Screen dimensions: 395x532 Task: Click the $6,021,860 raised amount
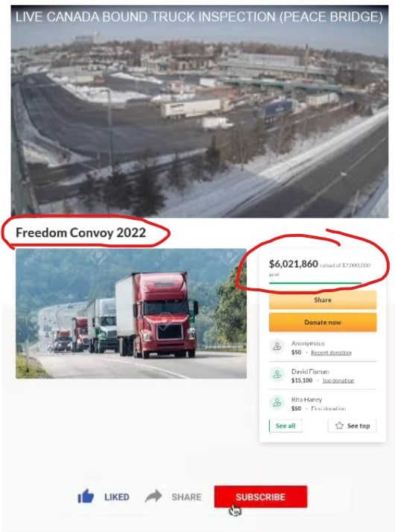tap(294, 264)
